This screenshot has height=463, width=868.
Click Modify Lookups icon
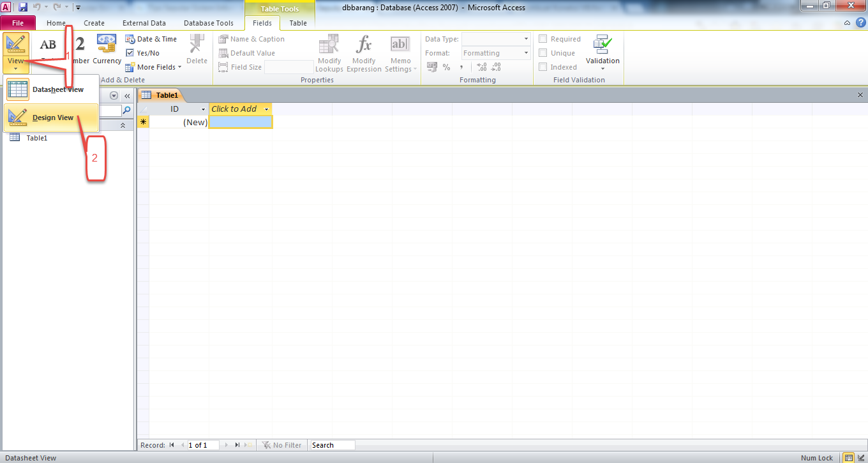click(329, 45)
